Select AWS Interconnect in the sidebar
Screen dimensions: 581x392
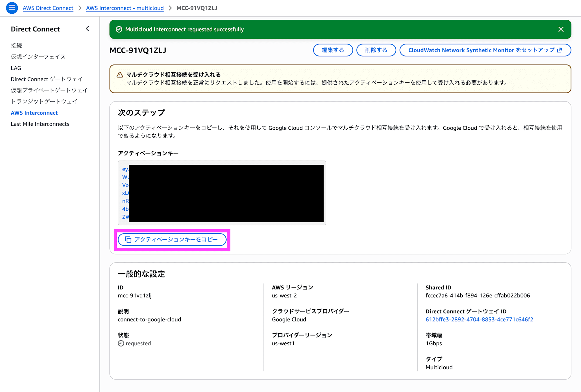[x=34, y=113]
